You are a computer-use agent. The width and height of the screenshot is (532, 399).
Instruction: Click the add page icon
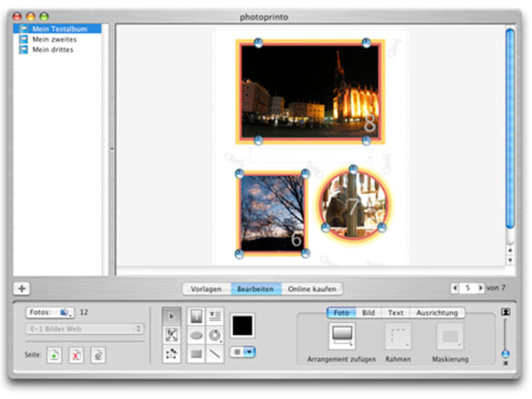55,355
